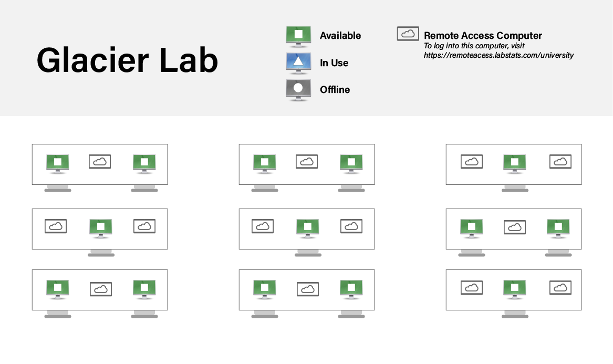
Task: Select the remote access computer on bottom-left desk
Action: click(101, 289)
